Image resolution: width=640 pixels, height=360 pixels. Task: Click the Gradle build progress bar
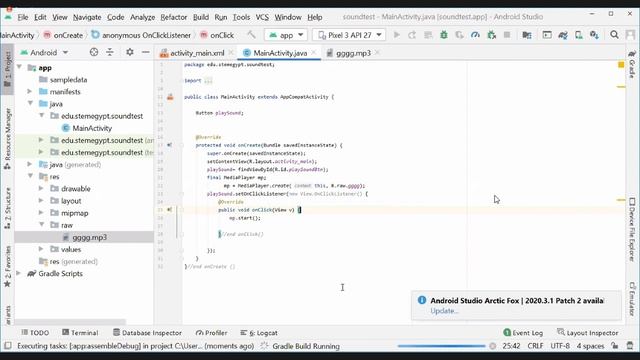pyautogui.click(x=442, y=346)
